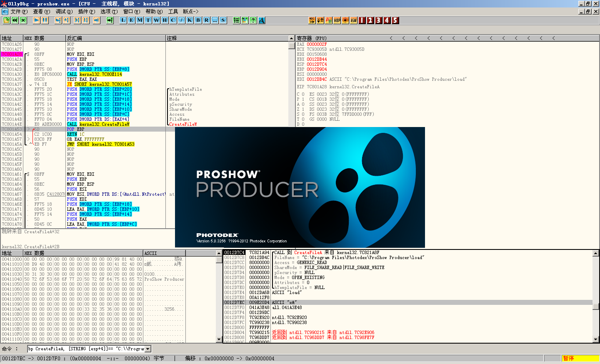Expand the command history dropdown arrow

148,349
